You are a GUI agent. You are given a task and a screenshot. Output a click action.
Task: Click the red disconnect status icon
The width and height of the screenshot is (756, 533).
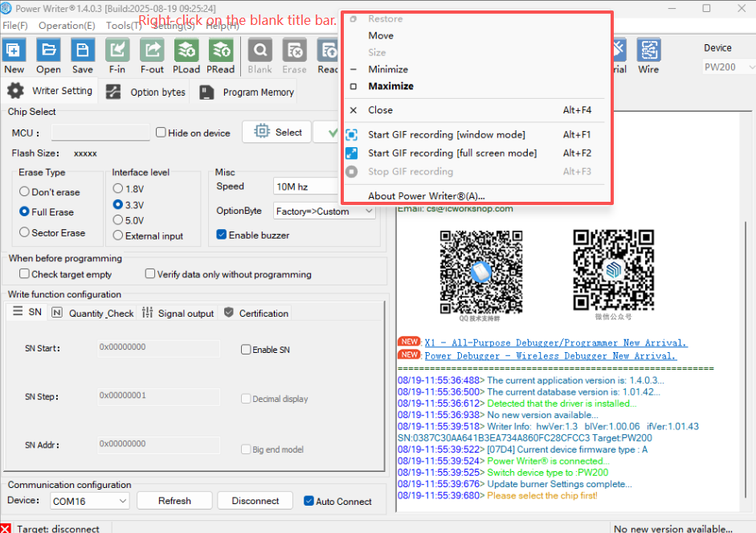pyautogui.click(x=6, y=529)
